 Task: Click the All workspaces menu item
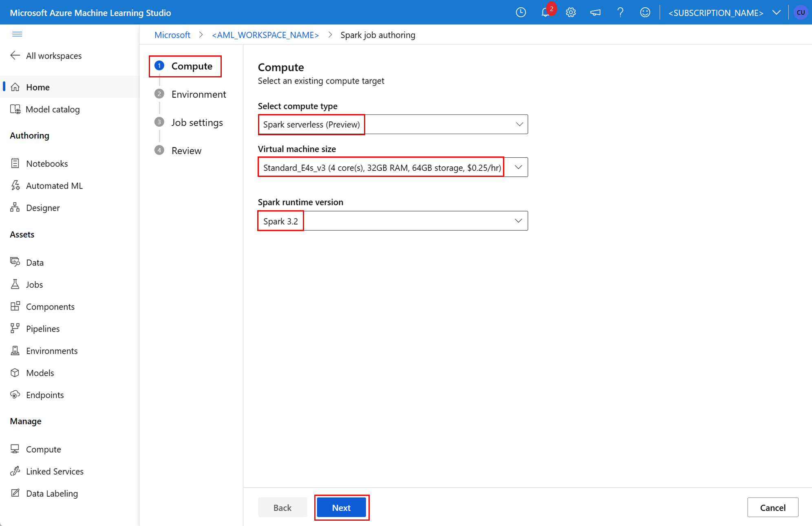point(53,56)
